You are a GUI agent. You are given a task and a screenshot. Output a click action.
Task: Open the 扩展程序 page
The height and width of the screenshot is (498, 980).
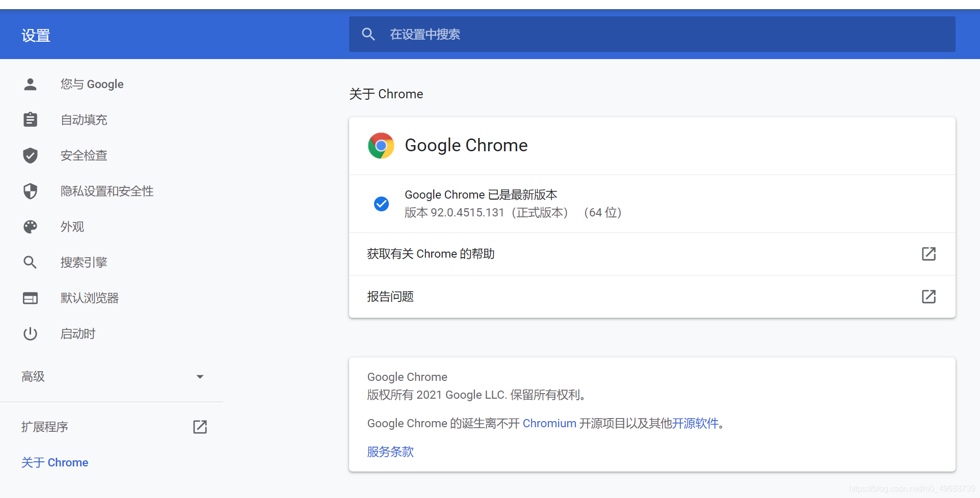[45, 427]
